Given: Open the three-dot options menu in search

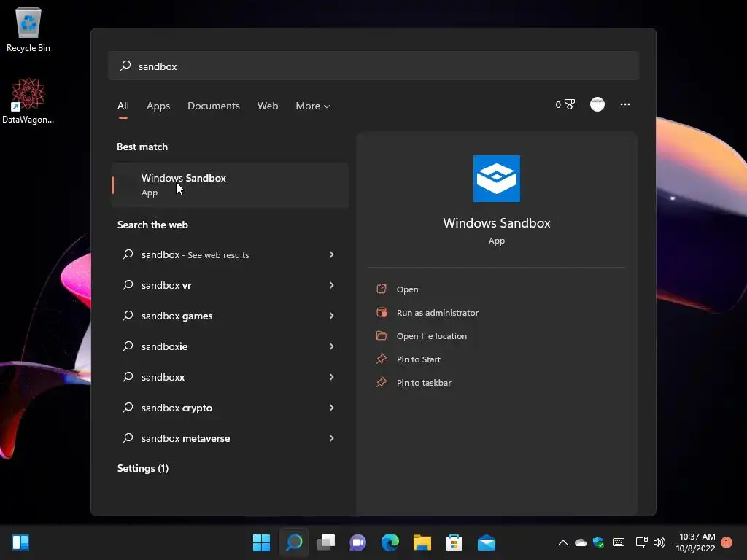Looking at the screenshot, I should pyautogui.click(x=625, y=104).
